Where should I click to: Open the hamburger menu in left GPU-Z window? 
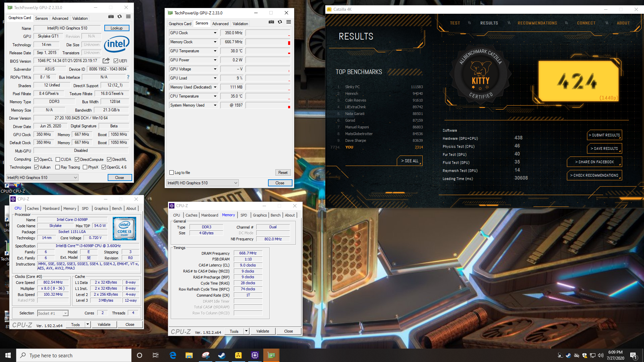pyautogui.click(x=128, y=17)
